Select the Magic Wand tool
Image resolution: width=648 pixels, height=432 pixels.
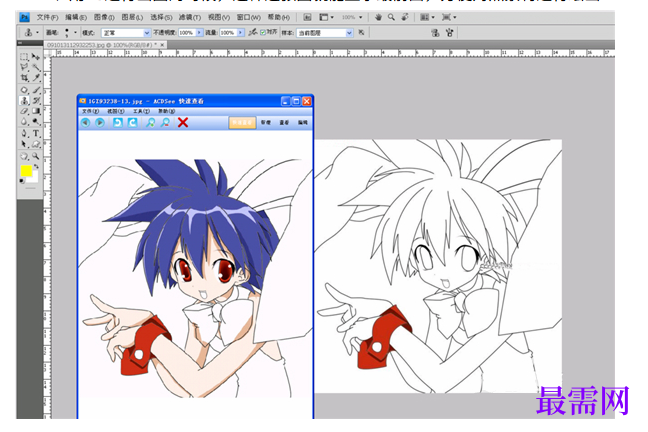pyautogui.click(x=36, y=67)
